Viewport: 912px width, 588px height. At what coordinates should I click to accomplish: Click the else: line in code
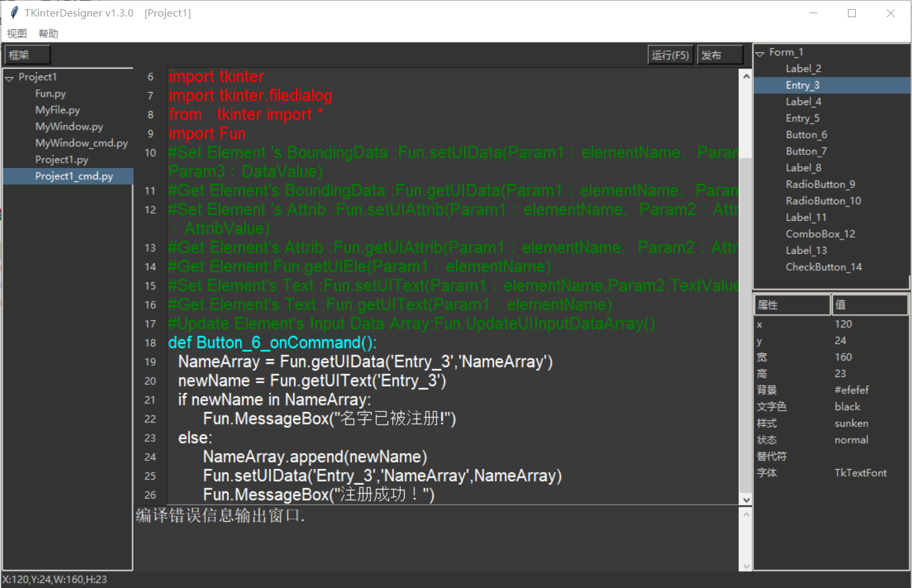pyautogui.click(x=195, y=438)
